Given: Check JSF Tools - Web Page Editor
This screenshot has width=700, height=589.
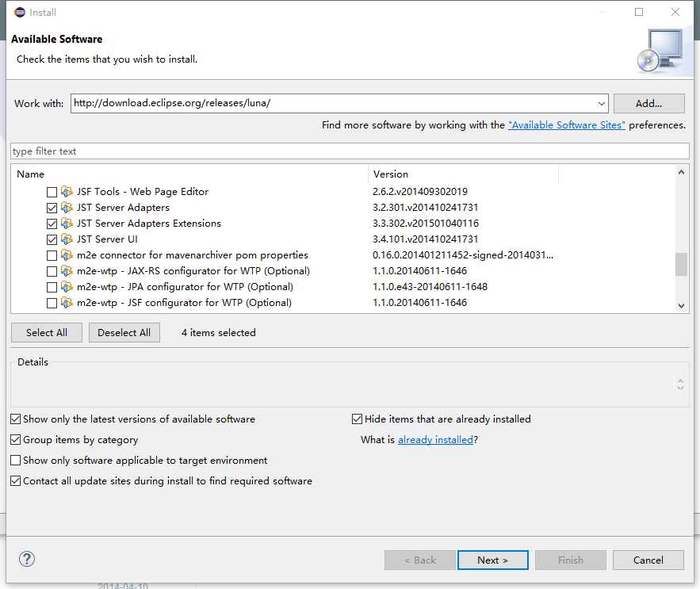Looking at the screenshot, I should click(52, 192).
